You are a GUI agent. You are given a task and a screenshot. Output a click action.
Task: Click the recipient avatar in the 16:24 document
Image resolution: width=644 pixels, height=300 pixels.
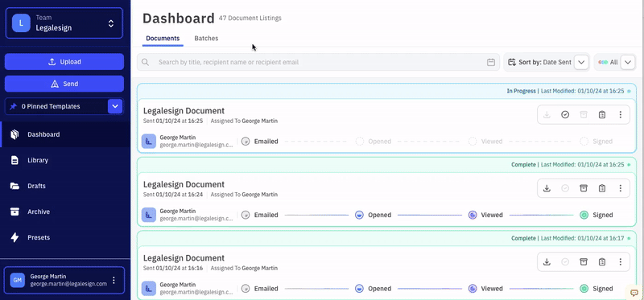click(x=149, y=215)
